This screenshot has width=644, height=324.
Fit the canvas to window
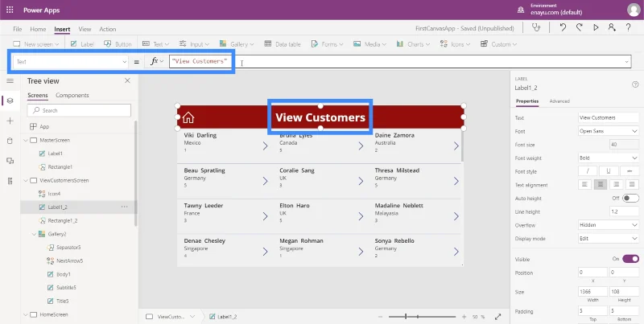(497, 317)
